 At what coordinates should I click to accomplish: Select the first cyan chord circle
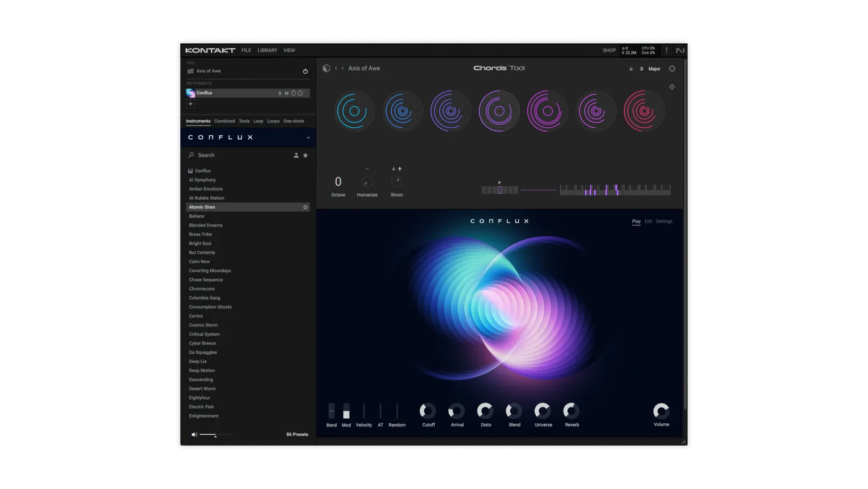(355, 111)
